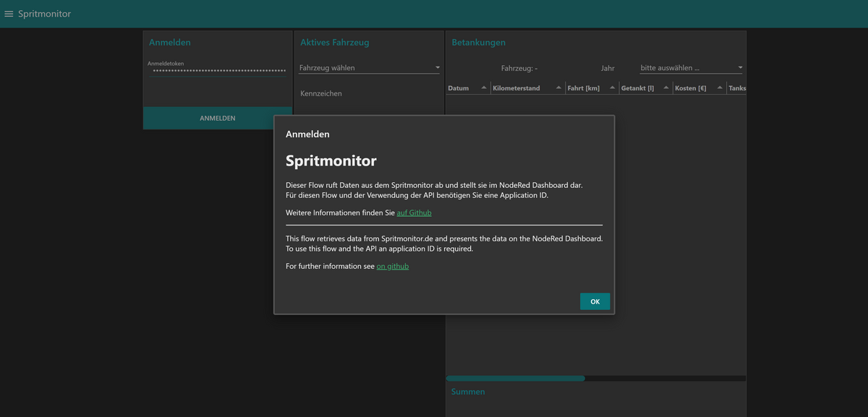Image resolution: width=868 pixels, height=417 pixels.
Task: Sort by Getankt [l] column arrow
Action: [666, 88]
